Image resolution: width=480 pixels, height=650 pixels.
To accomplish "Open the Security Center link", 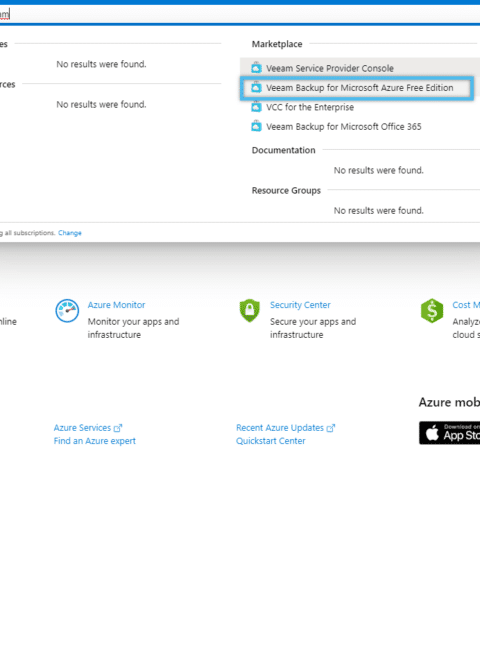I will pos(300,305).
